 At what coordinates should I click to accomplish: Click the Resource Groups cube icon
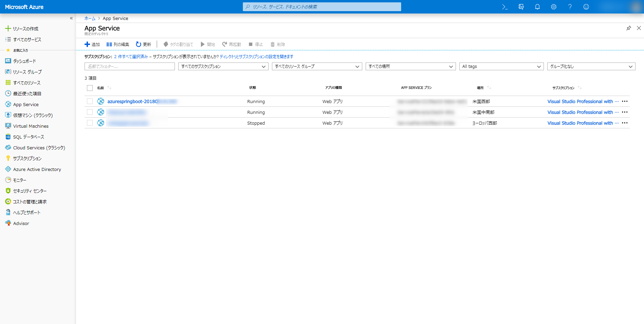[x=8, y=72]
